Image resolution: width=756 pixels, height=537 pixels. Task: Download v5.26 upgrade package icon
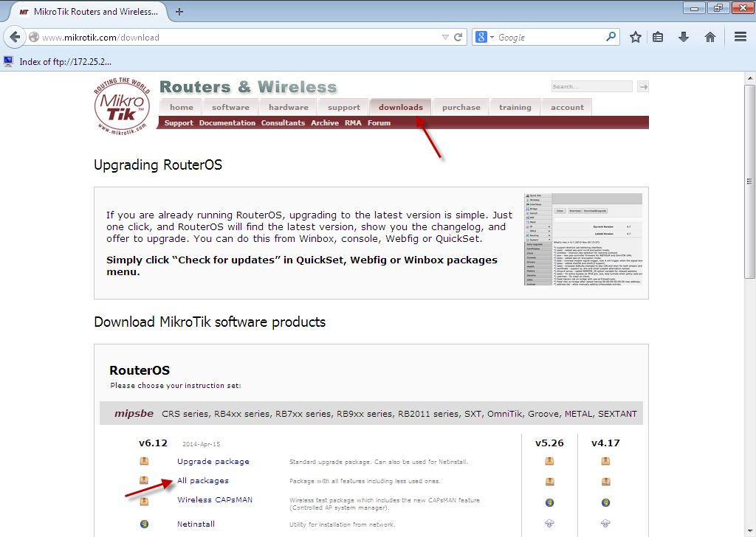pyautogui.click(x=549, y=461)
